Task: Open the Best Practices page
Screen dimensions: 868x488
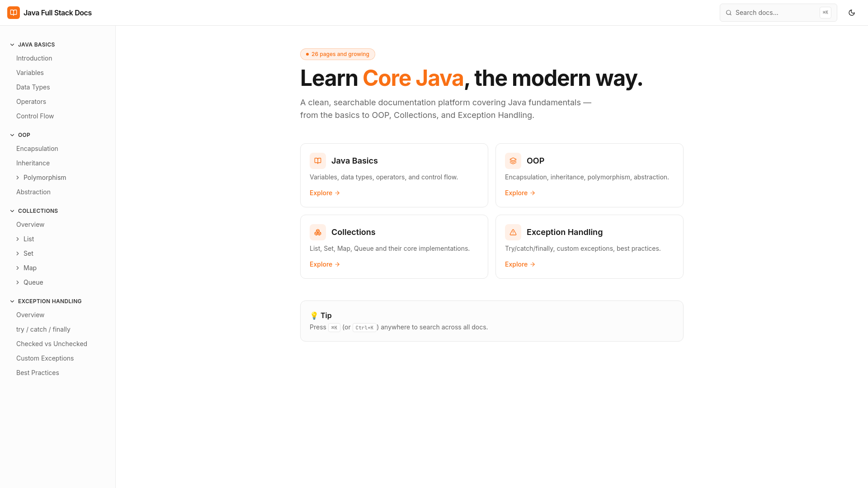Action: click(38, 373)
